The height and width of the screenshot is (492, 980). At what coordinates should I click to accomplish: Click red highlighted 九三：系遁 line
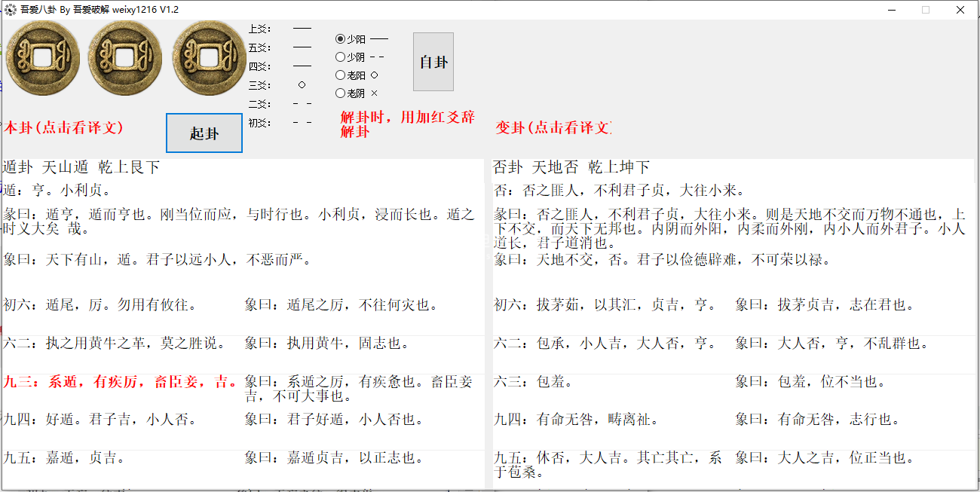[121, 382]
